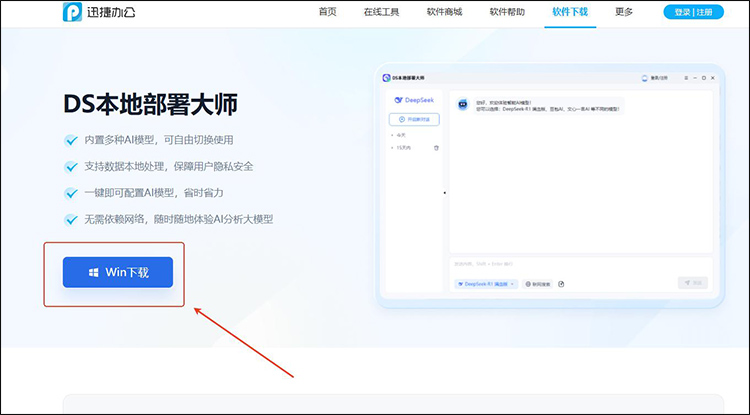Image resolution: width=750 pixels, height=415 pixels.
Task: Click the trash icon beside 15天内
Action: click(x=436, y=148)
